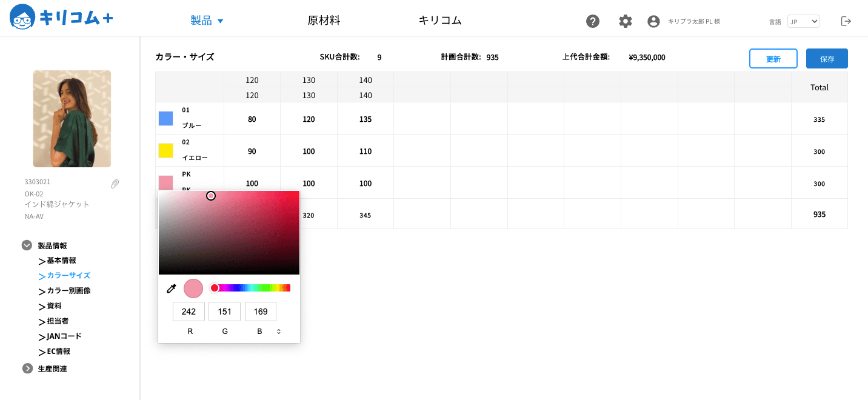
Task: Open the help question mark icon
Action: [593, 21]
